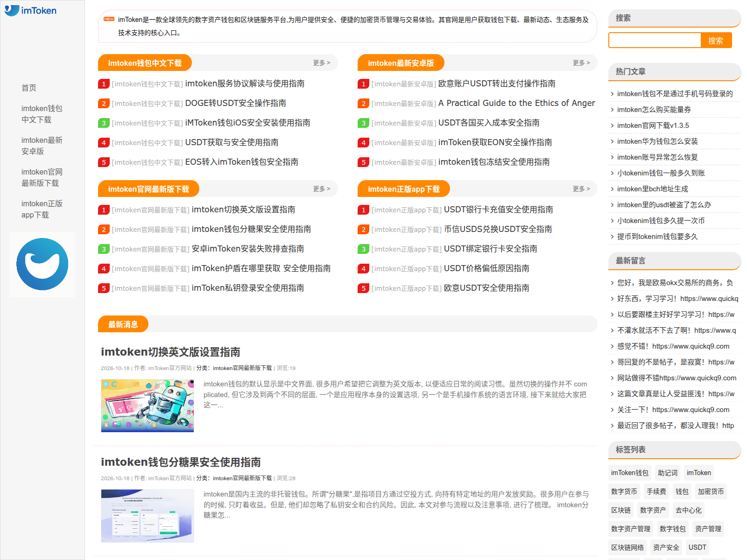Expand 更多 in imtoken最新安卓版 section
747x560 pixels.
pos(581,63)
